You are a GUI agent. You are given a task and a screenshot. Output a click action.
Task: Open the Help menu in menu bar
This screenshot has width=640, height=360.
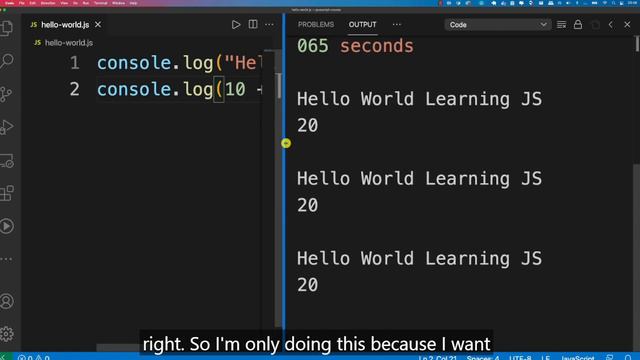pyautogui.click(x=133, y=3)
